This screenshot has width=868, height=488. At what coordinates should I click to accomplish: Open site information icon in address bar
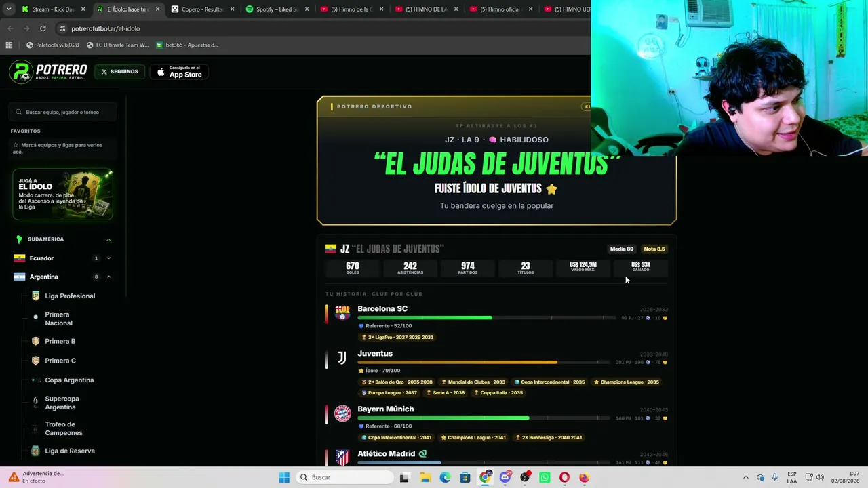click(62, 28)
